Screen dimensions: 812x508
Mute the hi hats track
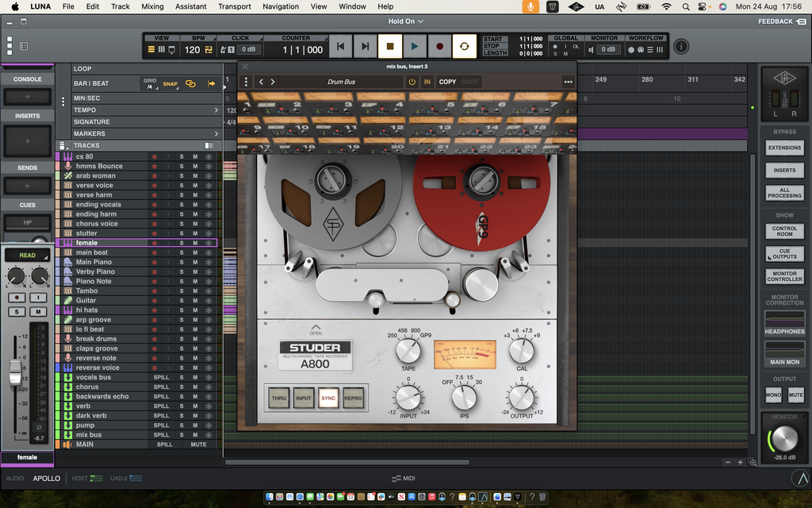(195, 310)
